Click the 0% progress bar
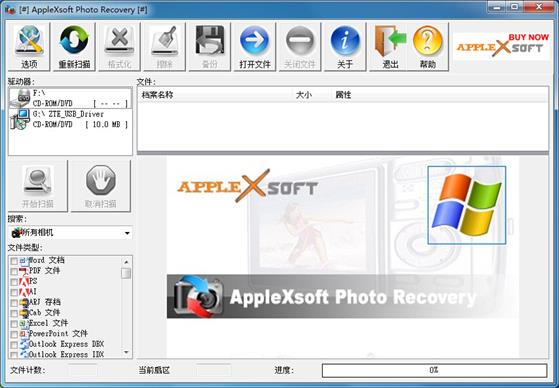559x388 pixels. (434, 370)
